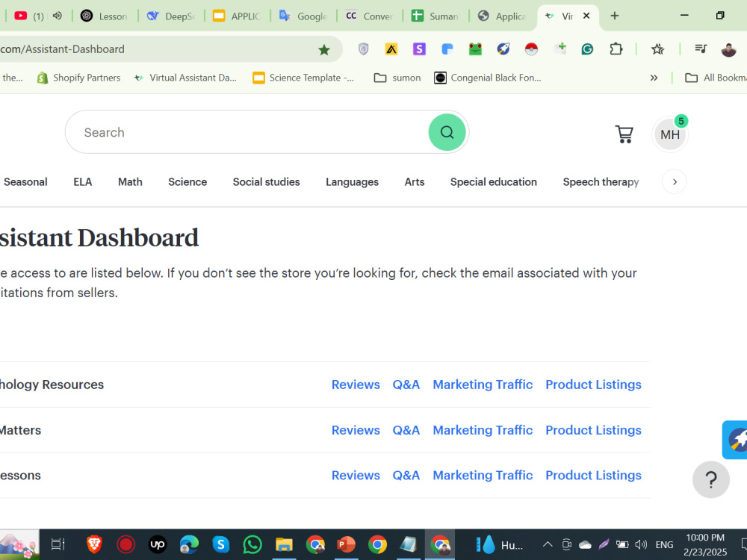Click the bookmark star in address bar

click(x=324, y=49)
